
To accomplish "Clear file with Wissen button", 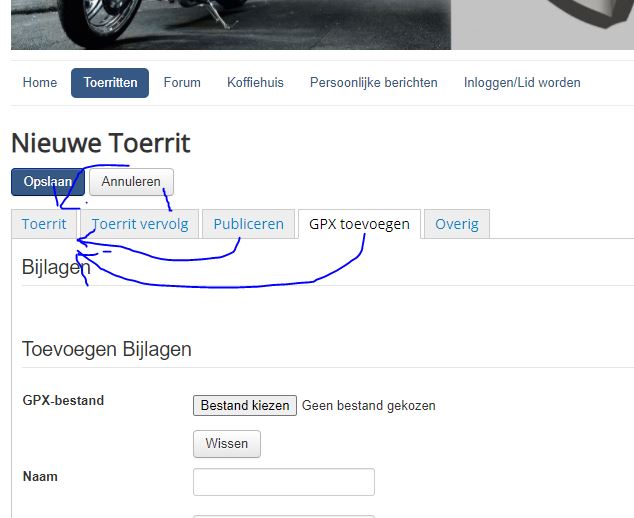I will 227,444.
